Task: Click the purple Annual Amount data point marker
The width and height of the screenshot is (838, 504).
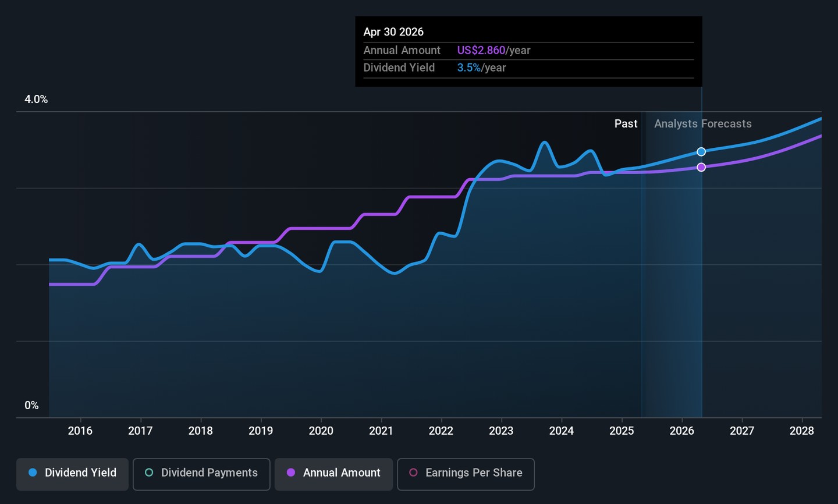Action: (x=701, y=168)
